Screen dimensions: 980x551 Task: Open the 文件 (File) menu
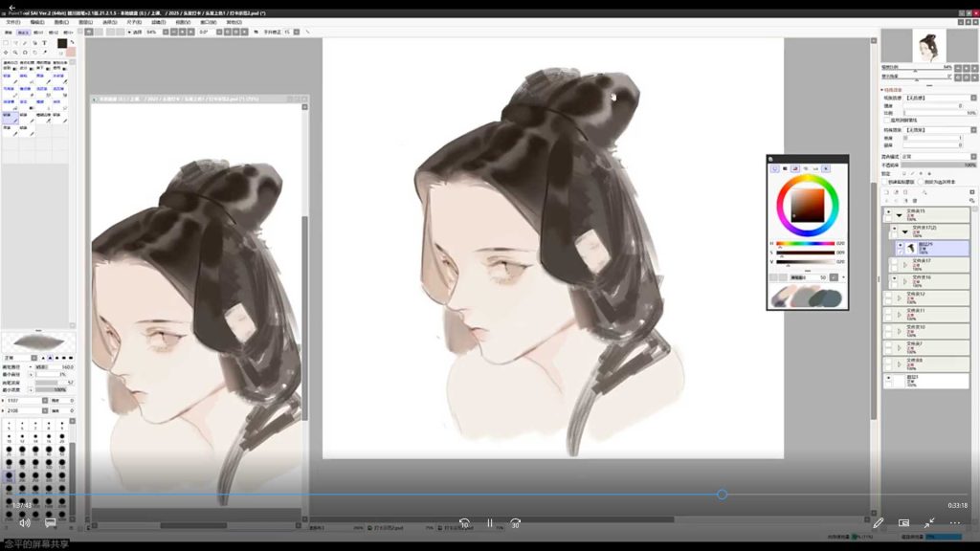[x=12, y=21]
